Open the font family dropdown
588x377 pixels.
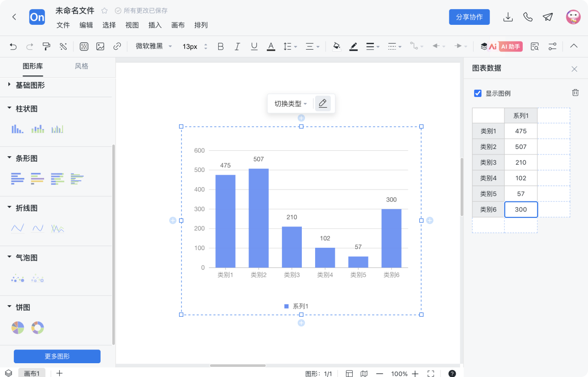pyautogui.click(x=153, y=46)
